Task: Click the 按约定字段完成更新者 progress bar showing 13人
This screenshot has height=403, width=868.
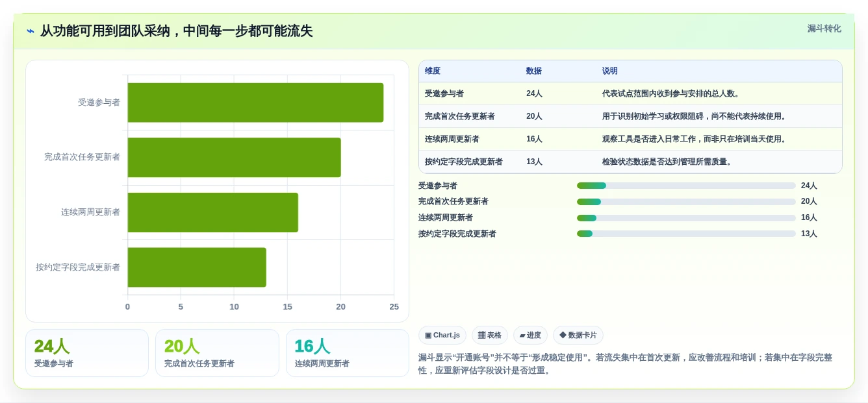Action: point(686,234)
